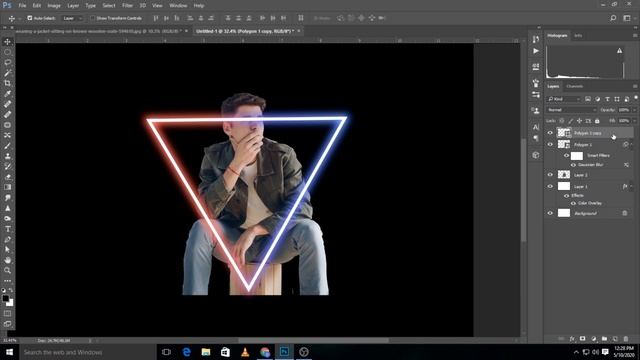Click the add layer mask icon

pyautogui.click(x=582, y=339)
